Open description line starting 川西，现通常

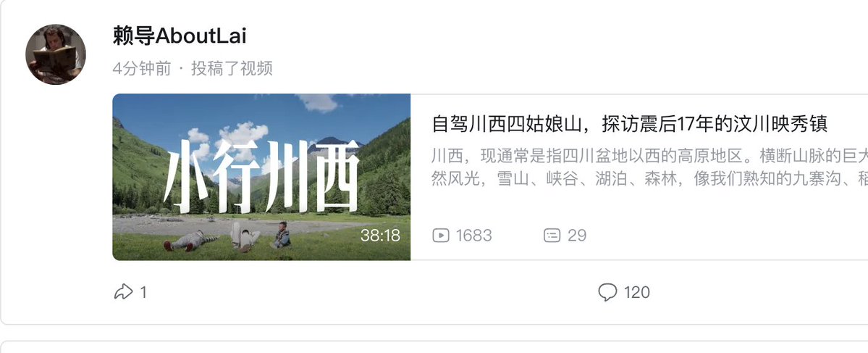click(649, 157)
